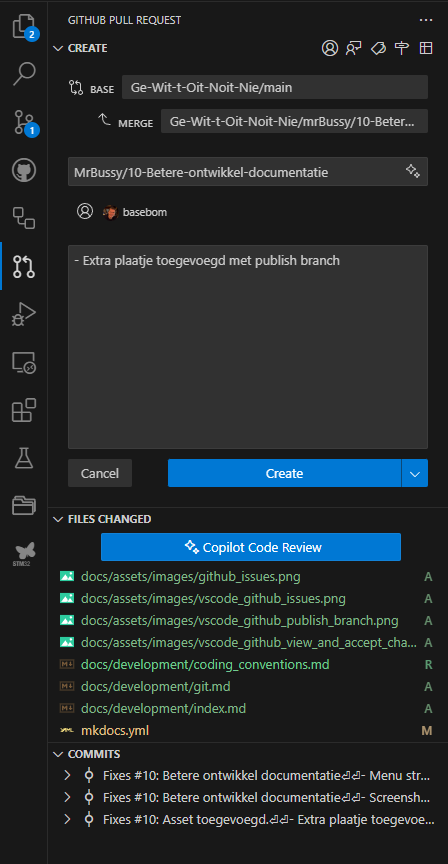The height and width of the screenshot is (864, 448).
Task: Open docs/development/git.md
Action: (155, 687)
